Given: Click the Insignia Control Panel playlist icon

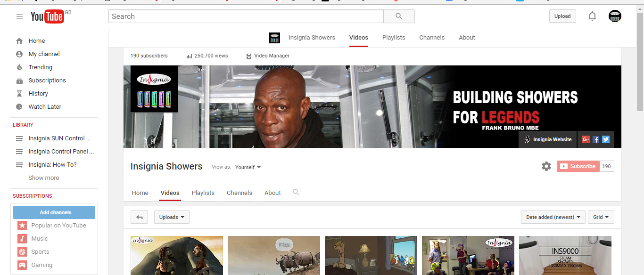Looking at the screenshot, I should pos(19,152).
